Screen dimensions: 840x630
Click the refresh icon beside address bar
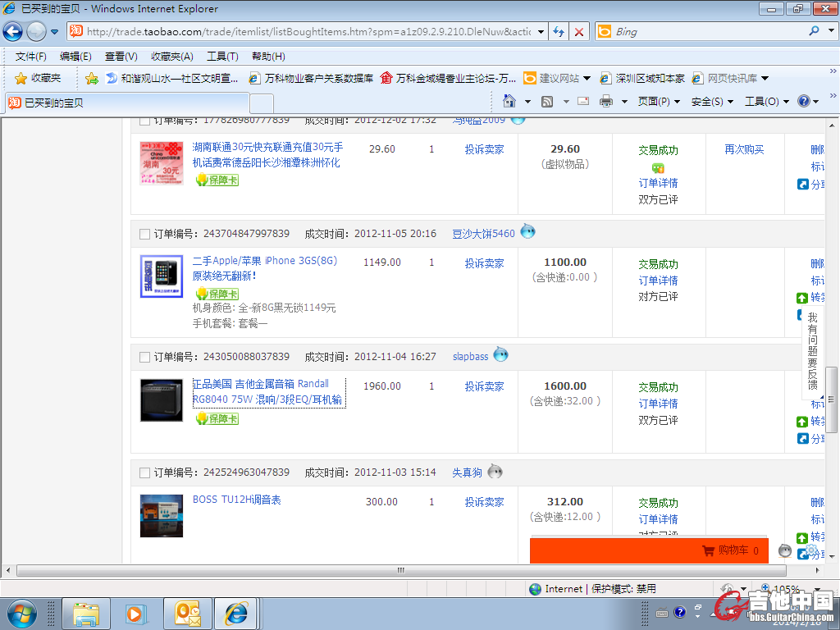pos(559,32)
